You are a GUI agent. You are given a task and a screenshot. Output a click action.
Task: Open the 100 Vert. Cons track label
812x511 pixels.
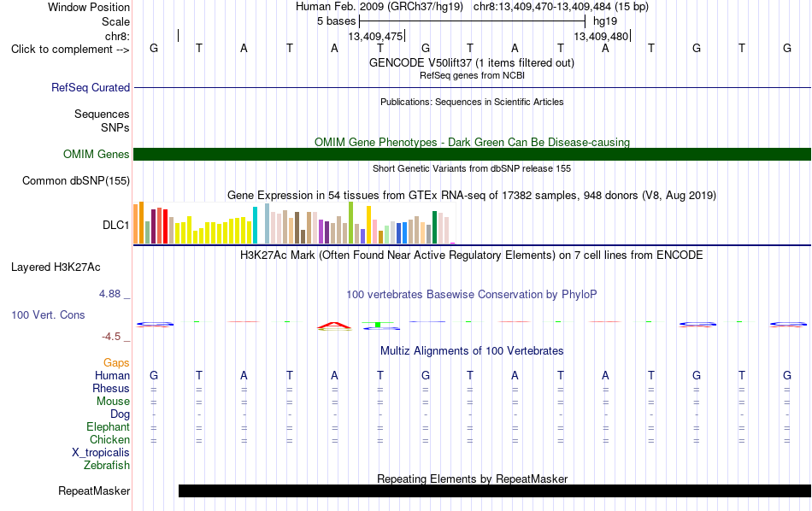[x=48, y=314]
